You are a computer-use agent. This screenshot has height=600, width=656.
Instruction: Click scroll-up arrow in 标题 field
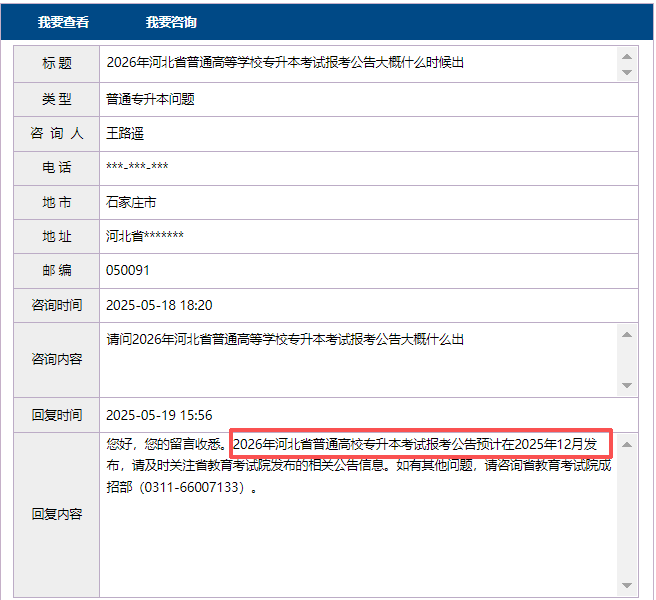[627, 54]
